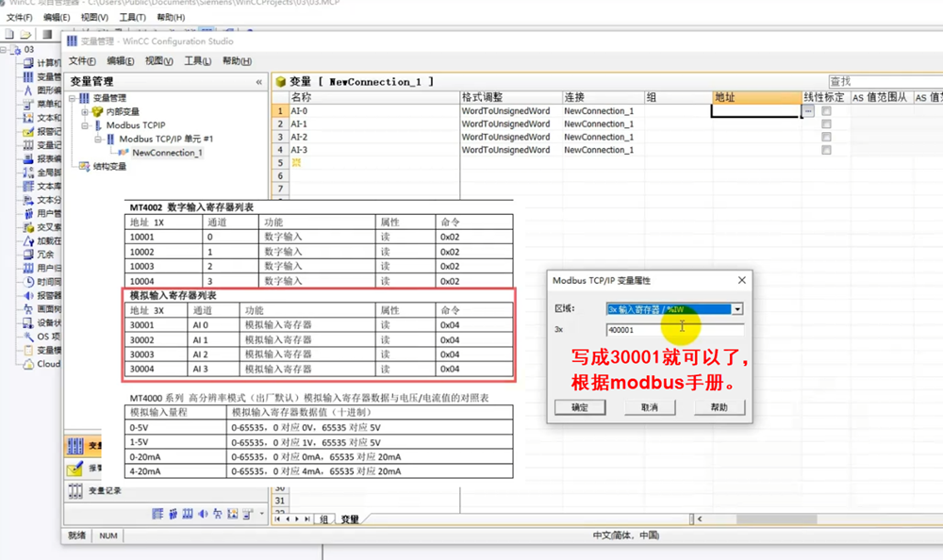Expand 内部变量 tree node
Screen dimensions: 943x560
pyautogui.click(x=85, y=112)
